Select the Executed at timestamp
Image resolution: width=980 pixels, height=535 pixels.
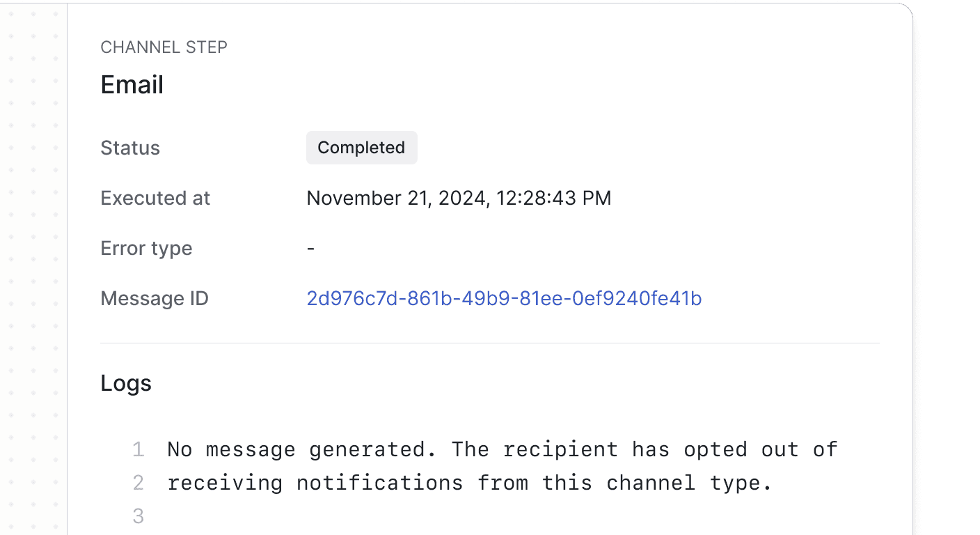(x=459, y=198)
